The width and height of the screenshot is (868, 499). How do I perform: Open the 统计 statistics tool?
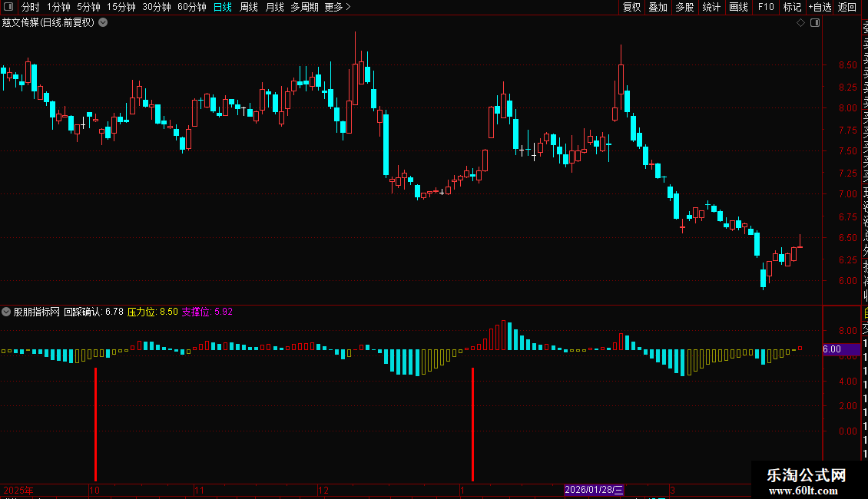tap(711, 7)
